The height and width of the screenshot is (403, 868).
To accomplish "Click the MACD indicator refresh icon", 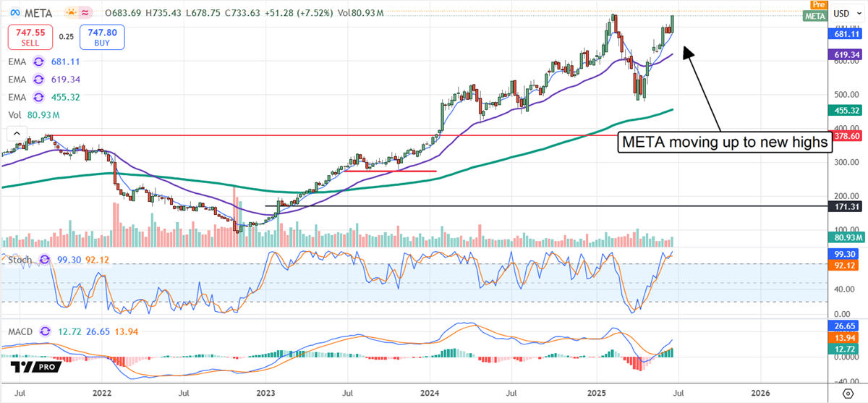I will [43, 332].
